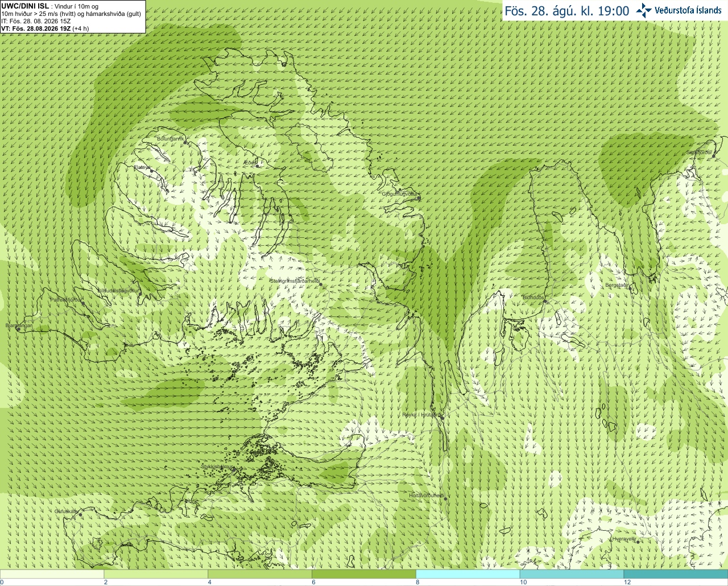The image size is (728, 586).
Task: Click the Reykir í Hrútafirði station marker
Action: click(x=441, y=417)
